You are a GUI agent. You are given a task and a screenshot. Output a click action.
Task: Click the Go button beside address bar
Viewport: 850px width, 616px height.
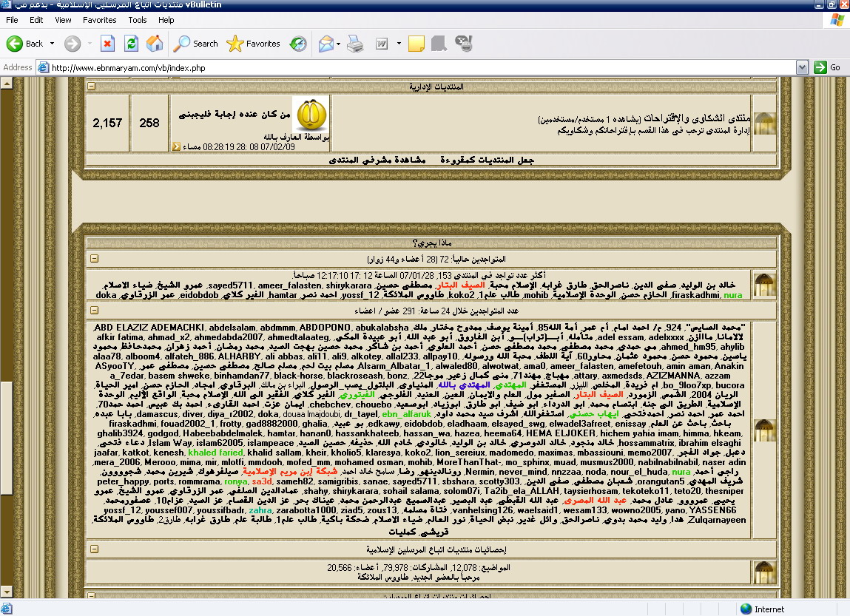828,67
